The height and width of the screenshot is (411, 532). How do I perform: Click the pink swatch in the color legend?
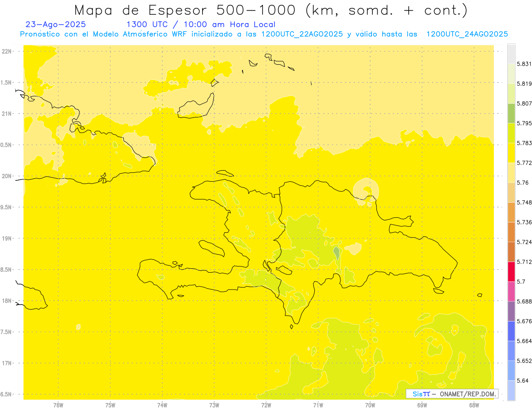[511, 291]
